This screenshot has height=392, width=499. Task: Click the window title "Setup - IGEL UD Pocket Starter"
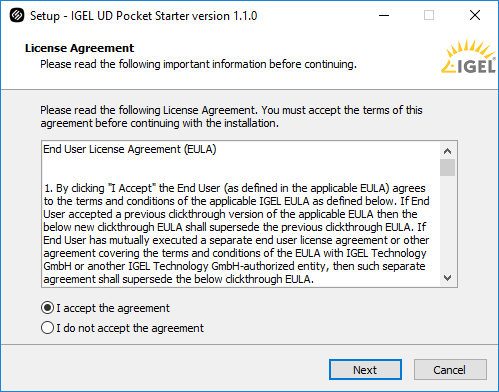click(x=144, y=16)
